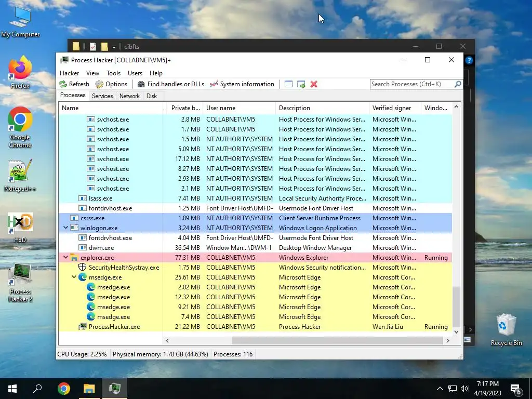Viewport: 532px width, 399px height.
Task: Click the Search Processes input field
Action: (412, 84)
